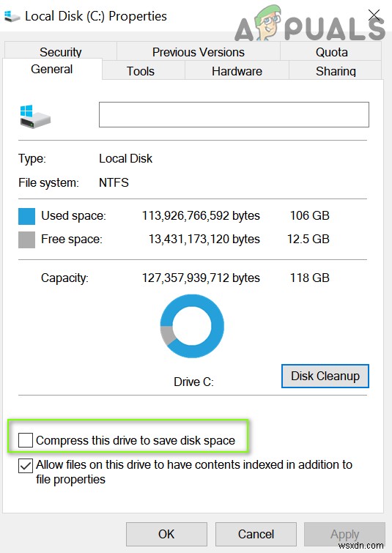Click the NTFS file system value
Viewport: 392px width, 553px height.
tap(114, 182)
